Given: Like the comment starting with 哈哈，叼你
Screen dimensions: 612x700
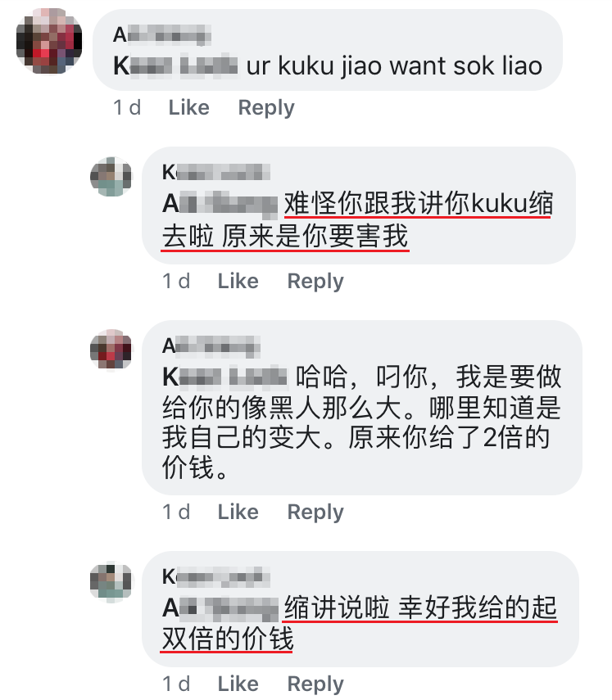Looking at the screenshot, I should [238, 512].
